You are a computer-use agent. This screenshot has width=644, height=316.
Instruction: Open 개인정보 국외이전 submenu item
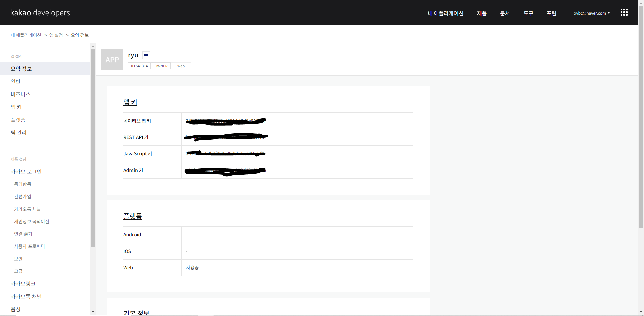click(32, 222)
